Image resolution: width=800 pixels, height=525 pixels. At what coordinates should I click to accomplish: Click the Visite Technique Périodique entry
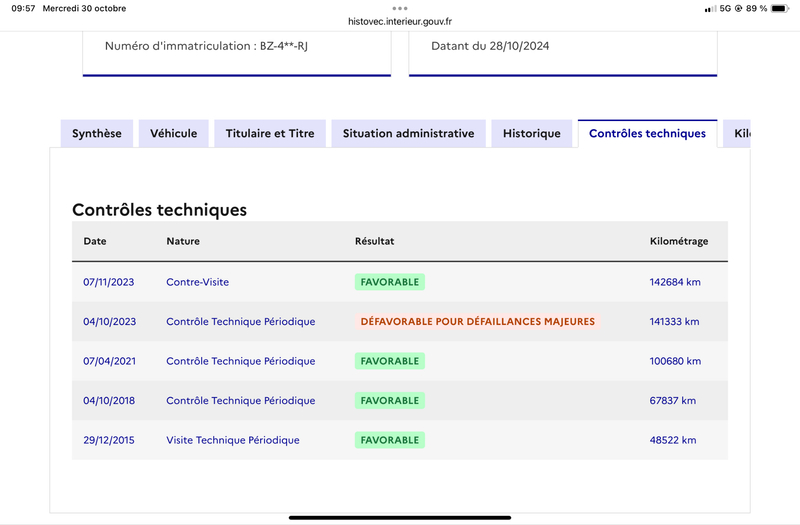pyautogui.click(x=233, y=440)
